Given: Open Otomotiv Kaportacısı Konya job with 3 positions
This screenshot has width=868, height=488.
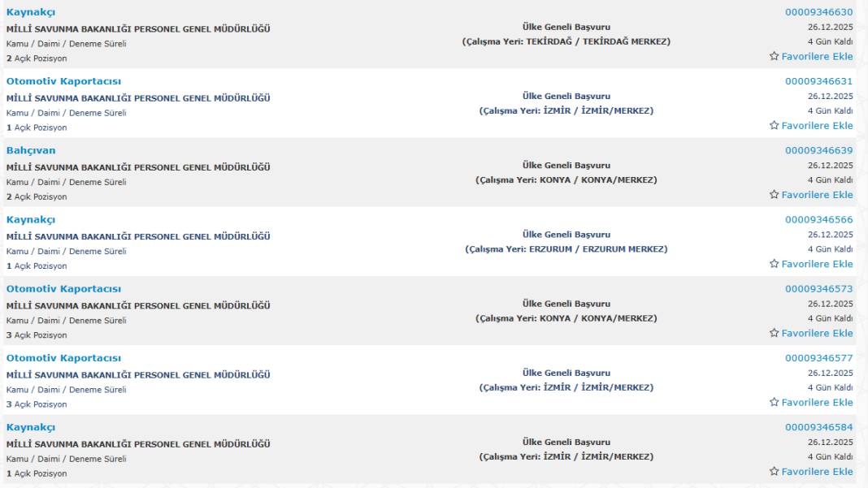Looking at the screenshot, I should pyautogui.click(x=63, y=289).
